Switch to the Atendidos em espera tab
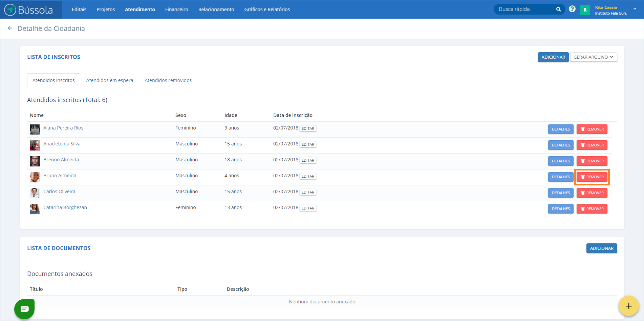 point(109,80)
